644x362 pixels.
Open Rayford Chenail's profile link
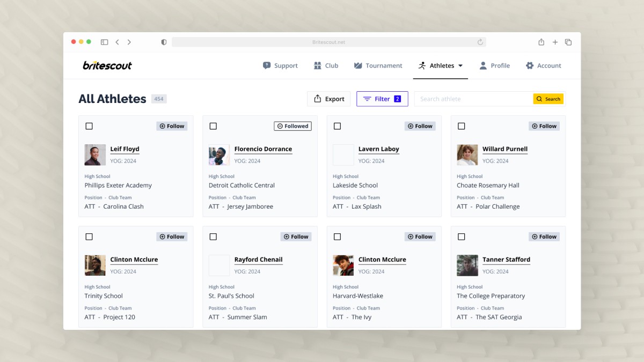click(x=258, y=260)
